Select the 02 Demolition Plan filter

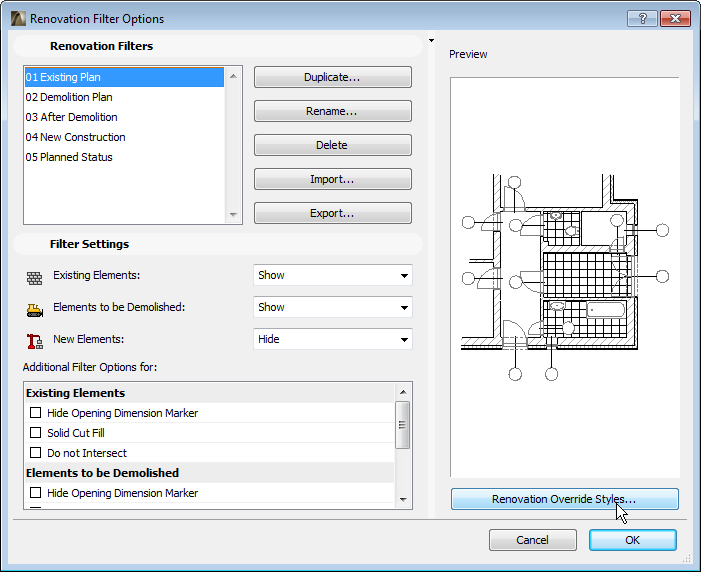(69, 97)
